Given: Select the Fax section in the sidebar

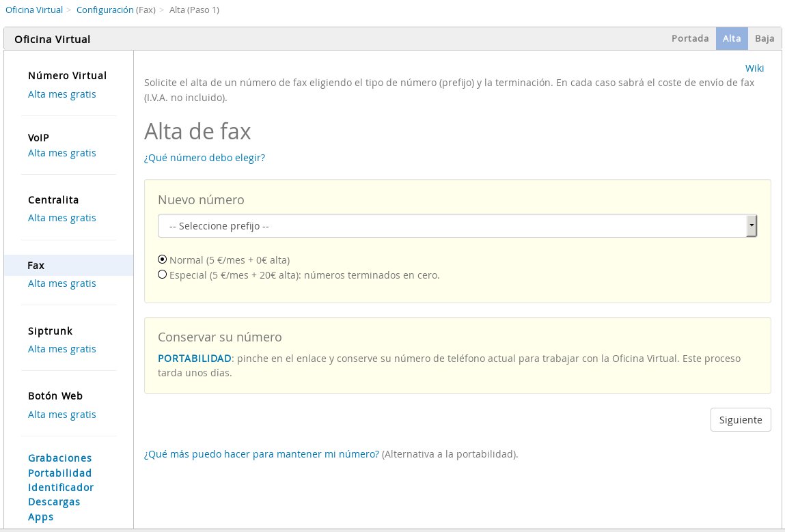Looking at the screenshot, I should pyautogui.click(x=36, y=266).
